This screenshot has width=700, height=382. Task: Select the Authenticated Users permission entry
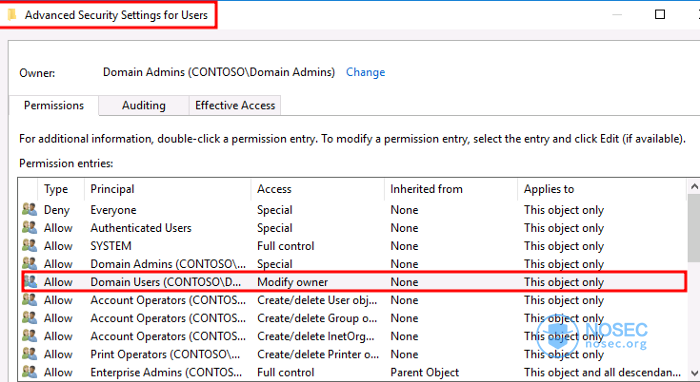point(353,228)
